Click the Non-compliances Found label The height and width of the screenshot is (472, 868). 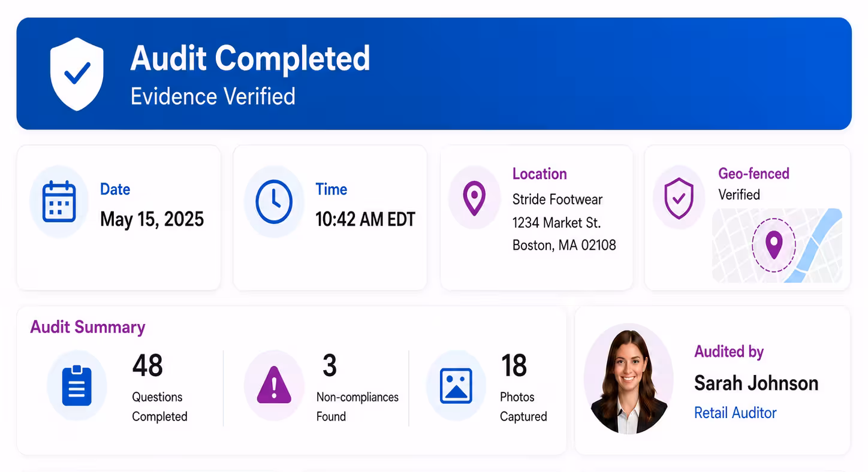point(357,407)
